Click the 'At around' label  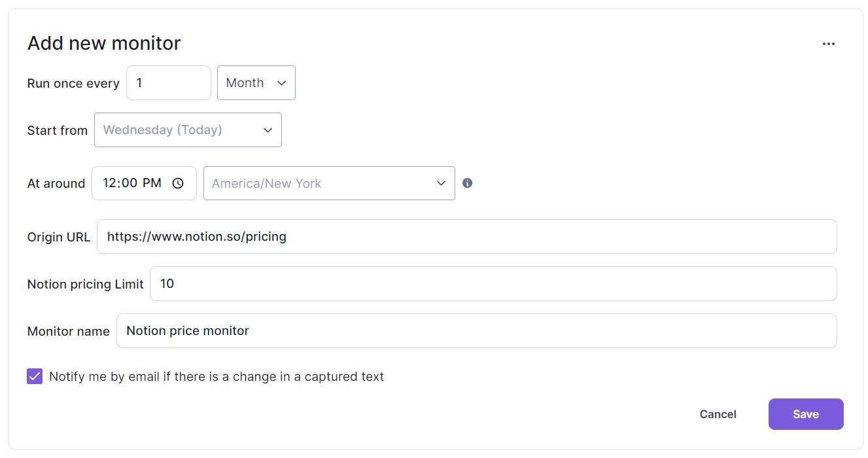pyautogui.click(x=56, y=184)
